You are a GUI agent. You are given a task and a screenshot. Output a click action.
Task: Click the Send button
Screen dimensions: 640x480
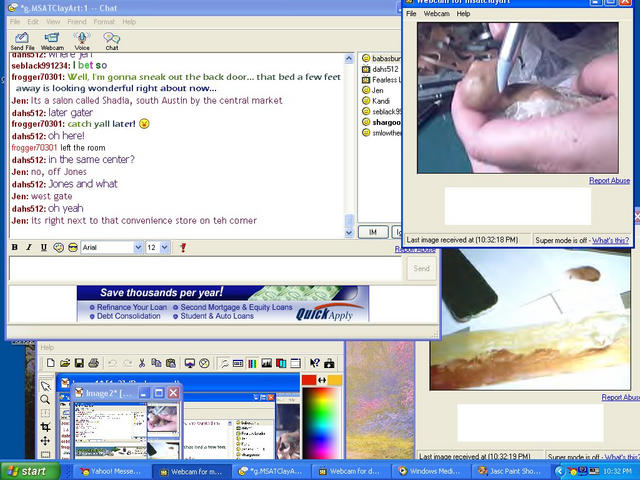tap(421, 269)
